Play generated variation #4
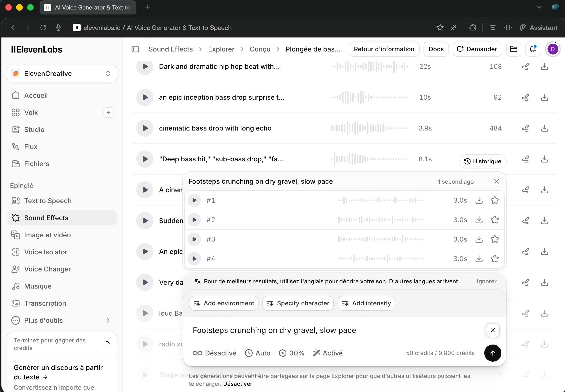The image size is (565, 392). point(194,258)
